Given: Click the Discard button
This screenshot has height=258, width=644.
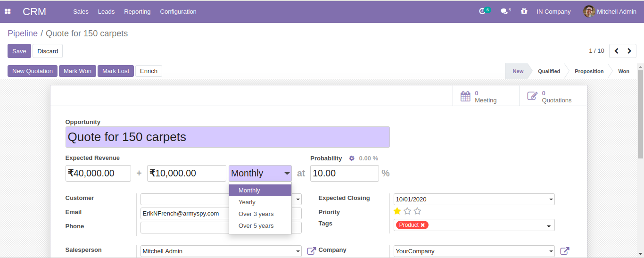Looking at the screenshot, I should [48, 51].
